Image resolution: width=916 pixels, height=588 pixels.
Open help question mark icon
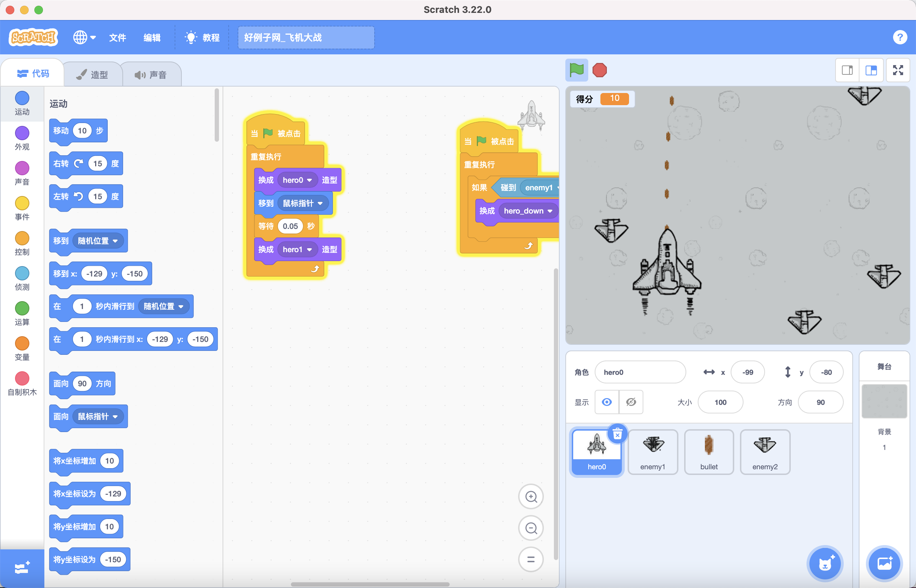pyautogui.click(x=900, y=38)
